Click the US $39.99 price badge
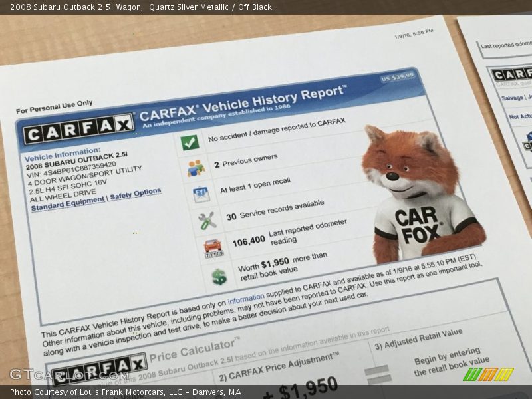Viewport: 532px width, 399px height. 398,77
